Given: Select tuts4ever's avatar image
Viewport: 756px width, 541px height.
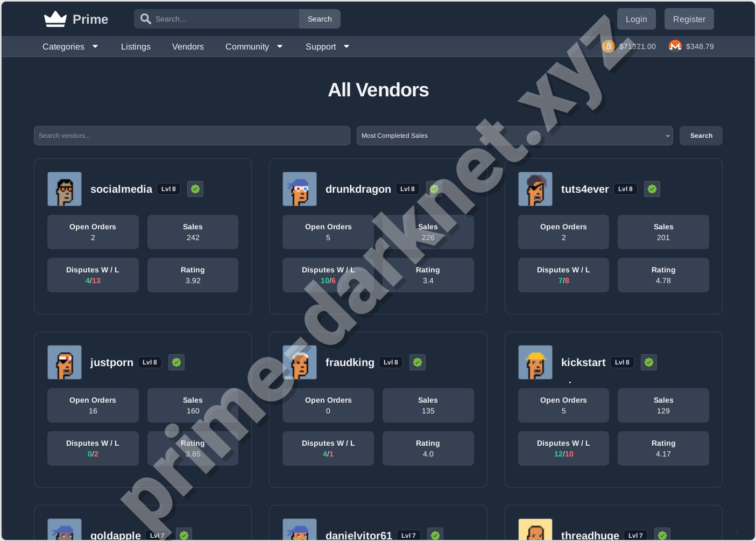Looking at the screenshot, I should coord(535,189).
